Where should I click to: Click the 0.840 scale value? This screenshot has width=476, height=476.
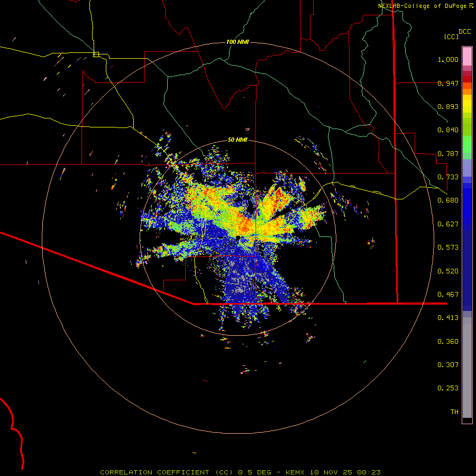click(x=448, y=130)
